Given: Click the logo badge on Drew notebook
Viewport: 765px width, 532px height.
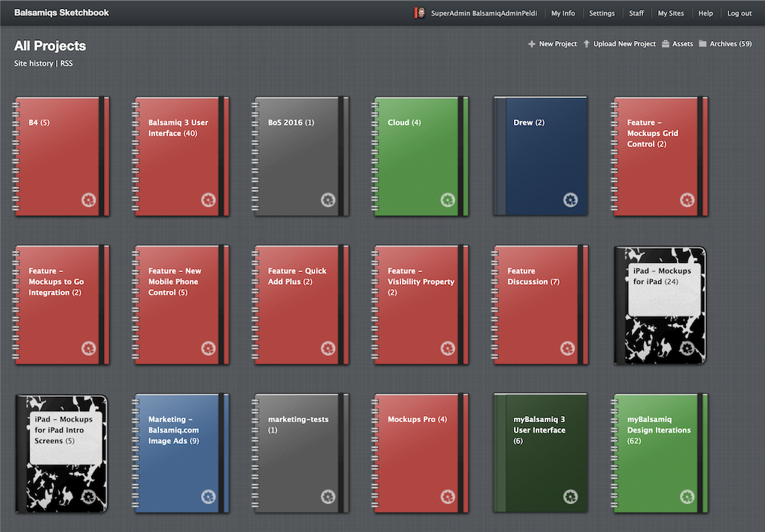Looking at the screenshot, I should click(570, 199).
